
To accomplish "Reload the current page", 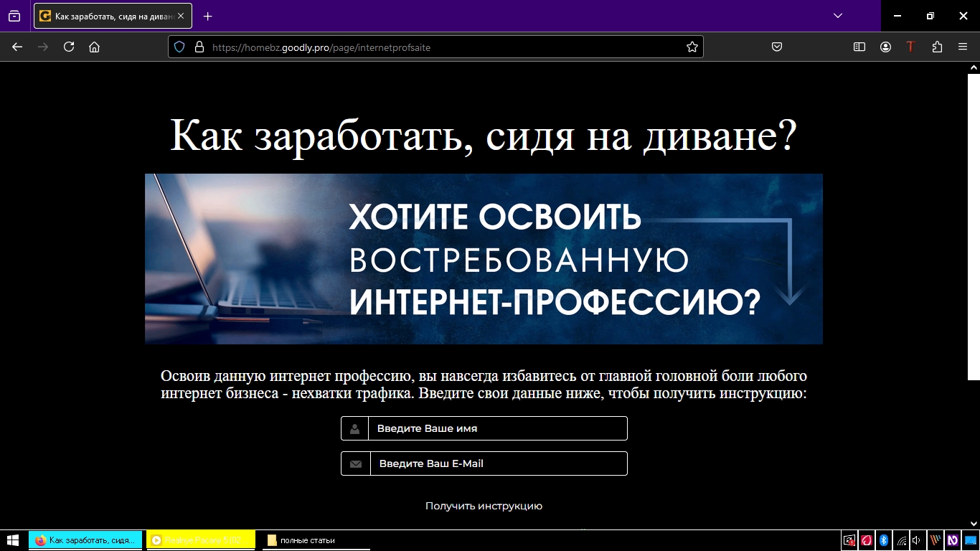I will click(x=69, y=47).
